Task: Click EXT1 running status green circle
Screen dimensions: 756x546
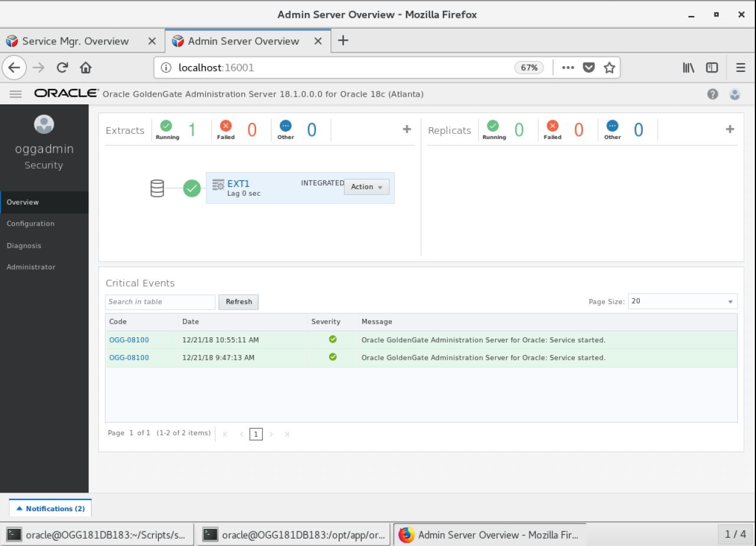Action: 192,189
